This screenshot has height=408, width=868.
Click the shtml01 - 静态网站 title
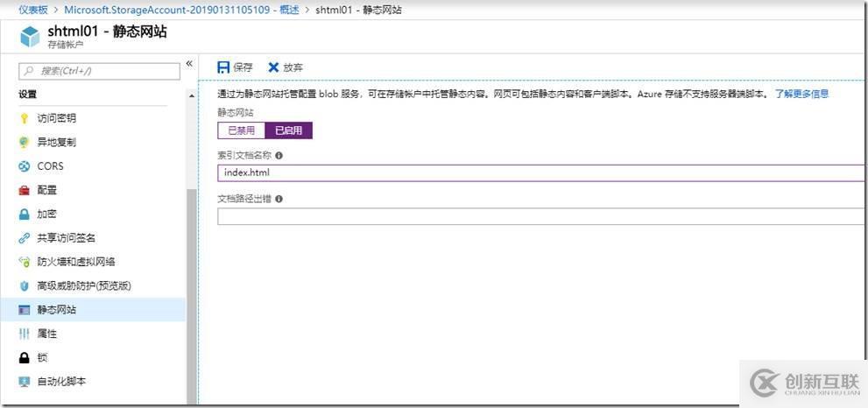[x=107, y=32]
